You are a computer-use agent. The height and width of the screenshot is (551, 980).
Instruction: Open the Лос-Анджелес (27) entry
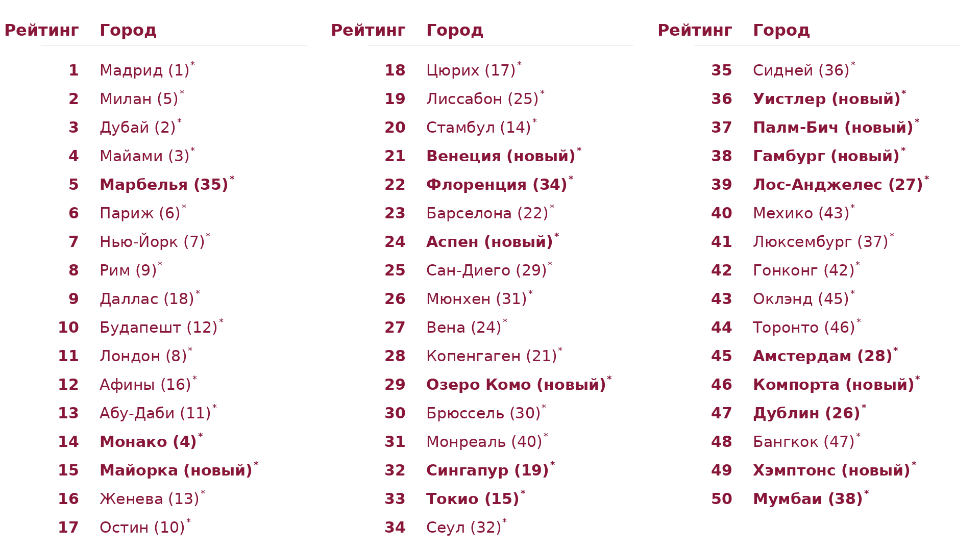click(x=838, y=185)
